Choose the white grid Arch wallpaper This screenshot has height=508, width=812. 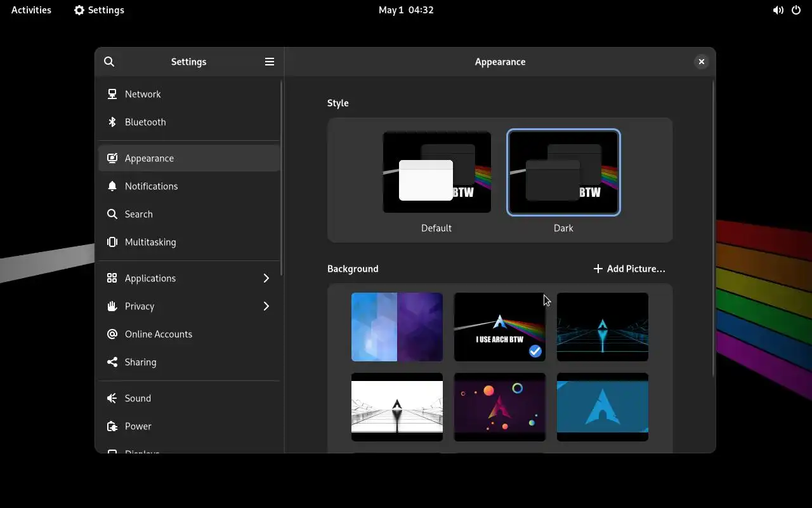click(x=397, y=407)
